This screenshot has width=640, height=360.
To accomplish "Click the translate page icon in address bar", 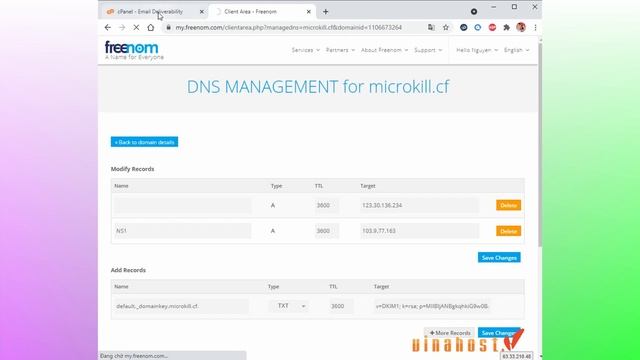I will (x=431, y=27).
